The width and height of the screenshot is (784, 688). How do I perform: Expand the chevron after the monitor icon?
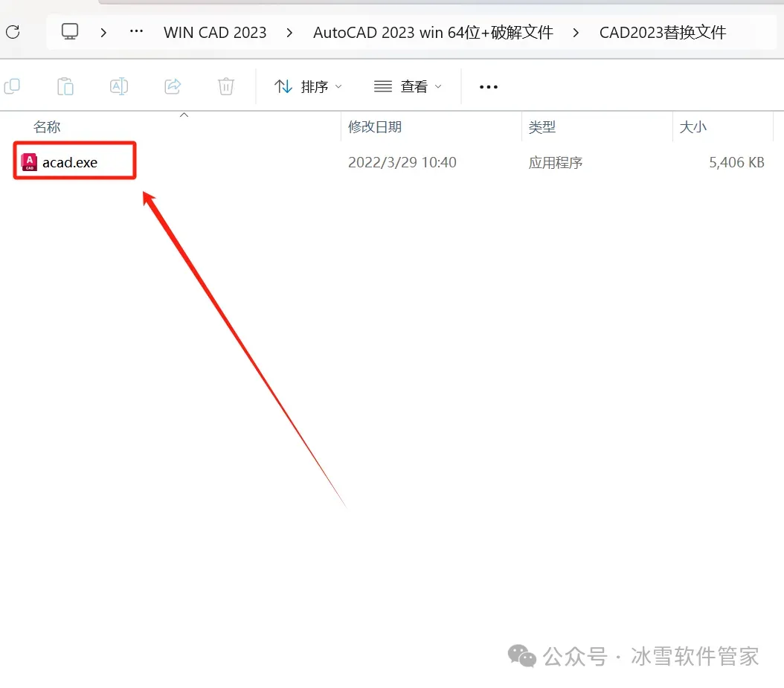coord(103,33)
